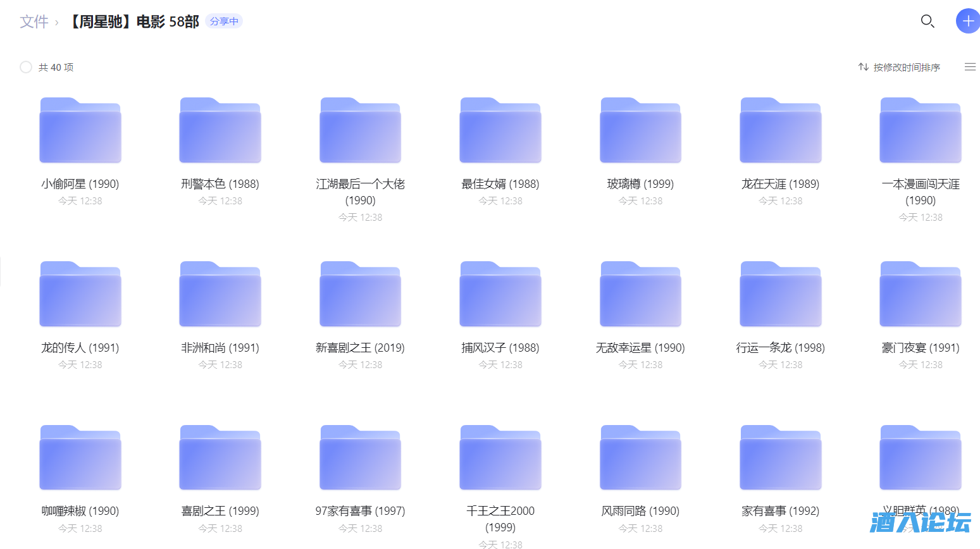Click the 共 40 项 item count label
980x549 pixels.
pos(54,66)
